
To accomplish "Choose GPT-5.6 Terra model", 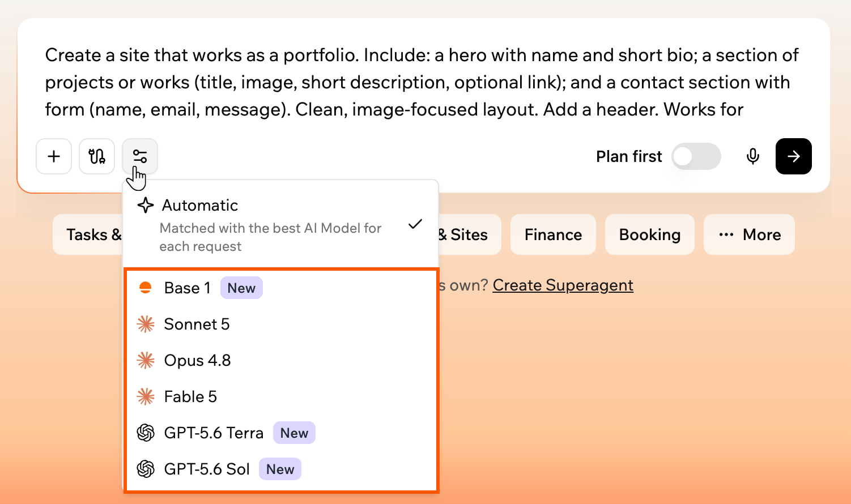I will pos(280,433).
